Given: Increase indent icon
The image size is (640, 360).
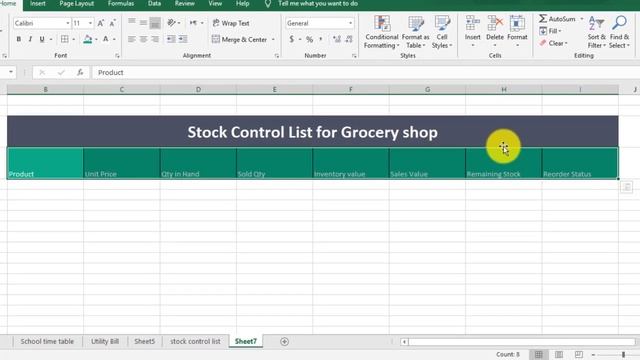Looking at the screenshot, I should coord(183,39).
